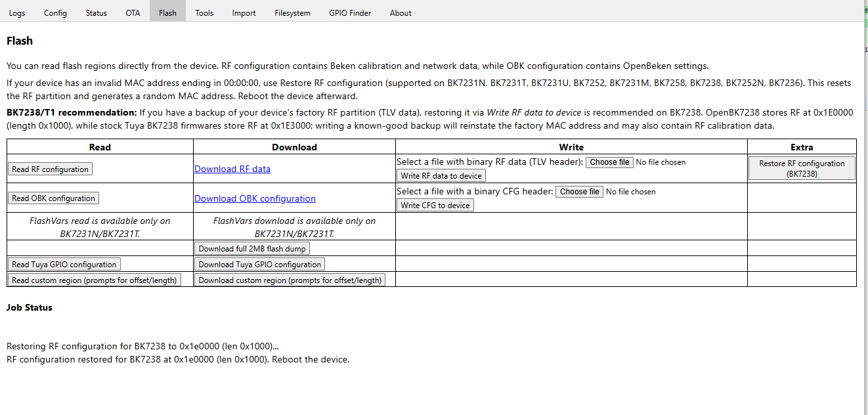Open the GPIO Finder tab
This screenshot has height=415, width=868.
[350, 12]
